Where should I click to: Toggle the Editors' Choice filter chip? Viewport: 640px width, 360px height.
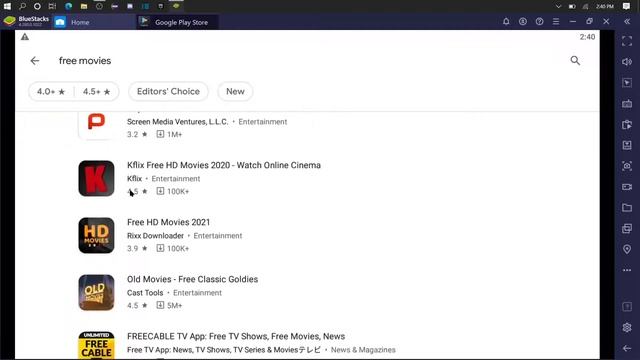click(x=168, y=91)
